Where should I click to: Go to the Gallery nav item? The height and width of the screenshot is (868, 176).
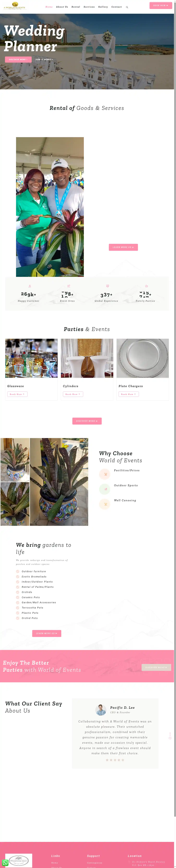(x=103, y=7)
